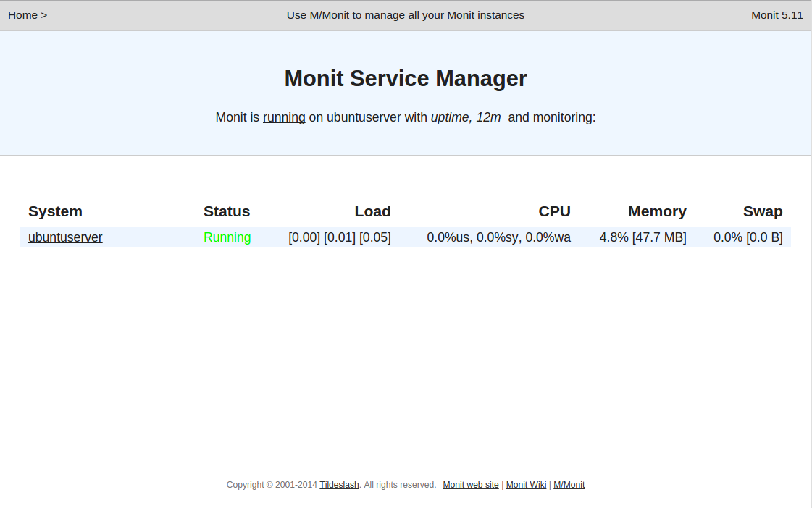This screenshot has height=508, width=812.
Task: Click the Monit Service Manager heading
Action: click(x=406, y=79)
